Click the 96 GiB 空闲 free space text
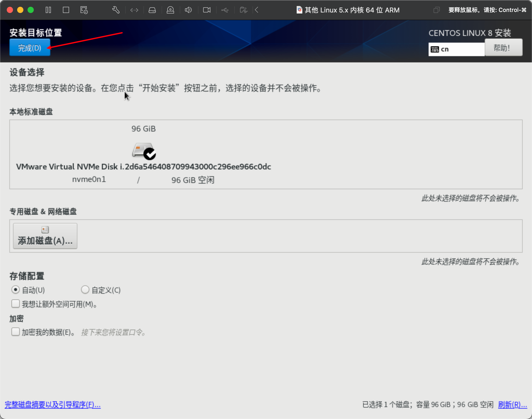The image size is (532, 419). click(193, 180)
